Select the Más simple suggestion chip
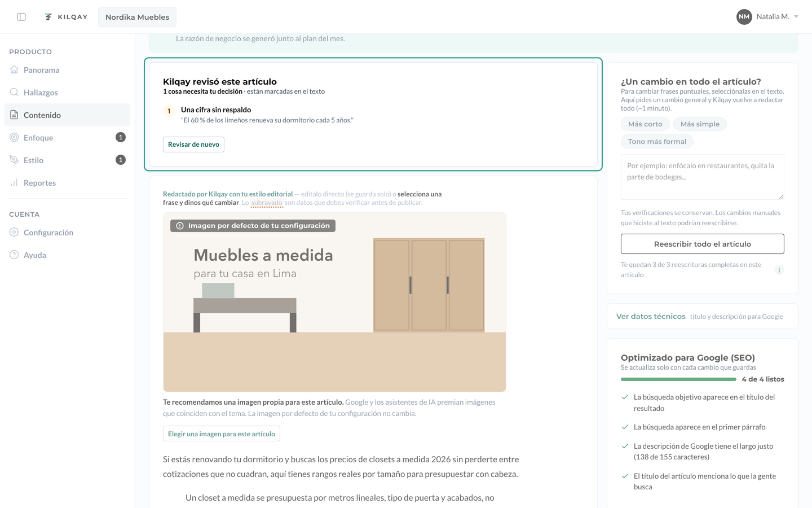The height and width of the screenshot is (508, 812). [x=700, y=124]
